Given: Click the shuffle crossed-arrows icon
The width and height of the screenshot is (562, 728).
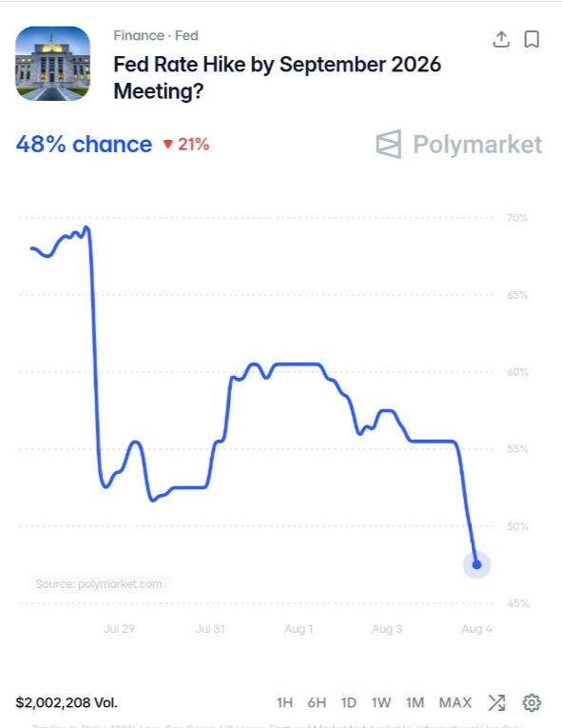Looking at the screenshot, I should 496,702.
